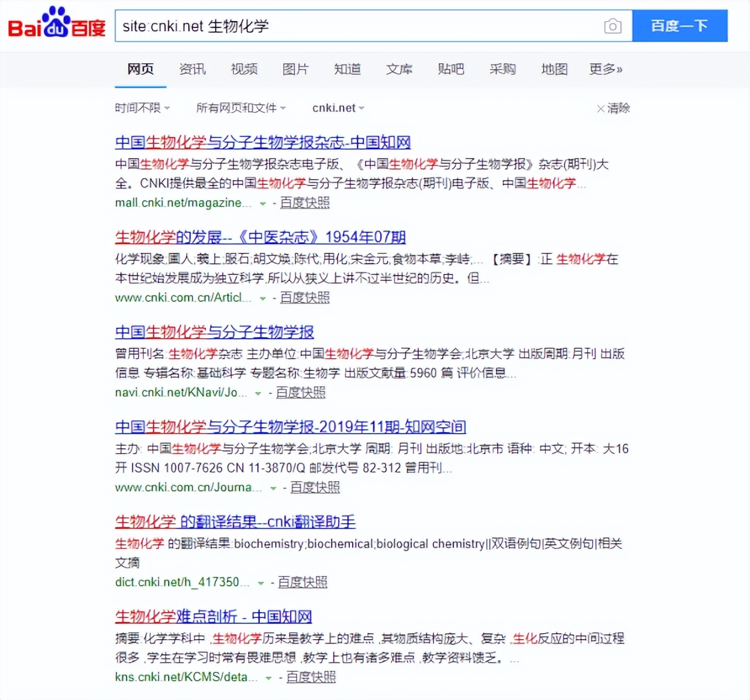Open 视频 video search
Screen dimensions: 750x700
tap(244, 69)
